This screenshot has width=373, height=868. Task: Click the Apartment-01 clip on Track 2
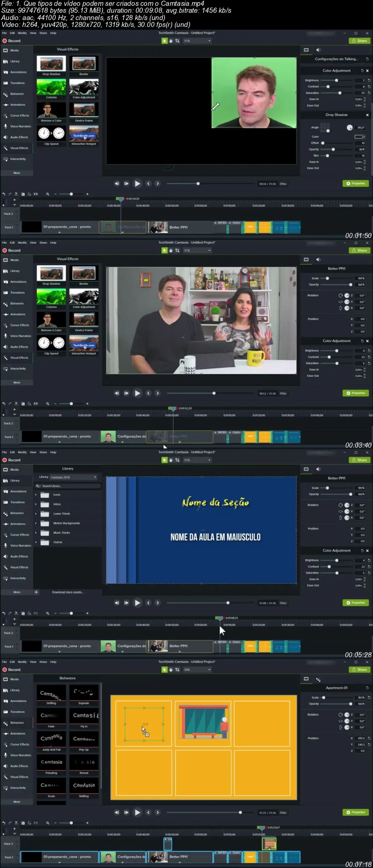click(x=269, y=844)
